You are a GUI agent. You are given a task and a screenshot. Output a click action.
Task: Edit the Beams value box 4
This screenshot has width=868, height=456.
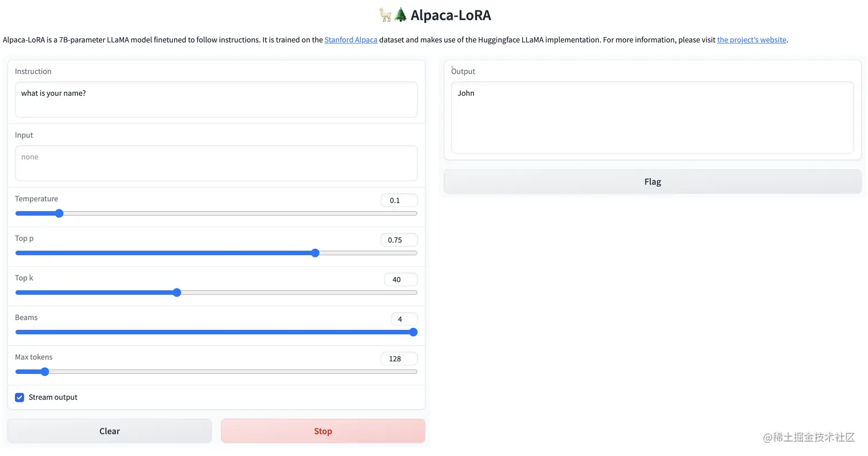pos(404,319)
